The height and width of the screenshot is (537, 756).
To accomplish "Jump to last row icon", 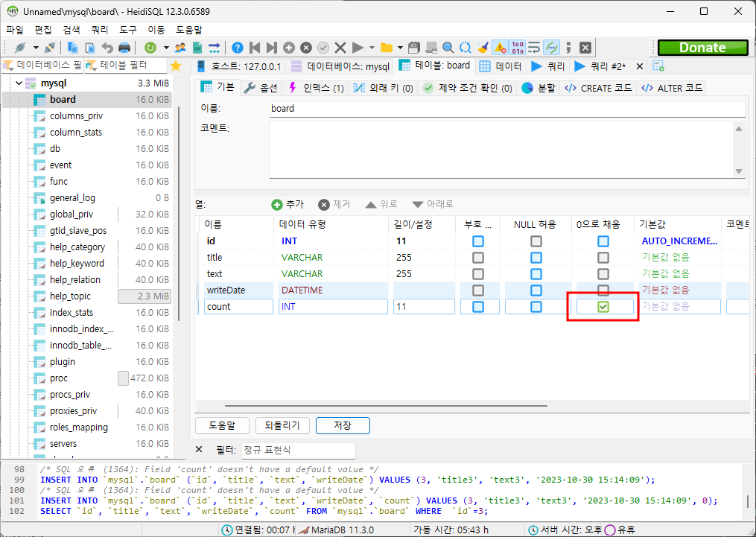I will coord(271,48).
